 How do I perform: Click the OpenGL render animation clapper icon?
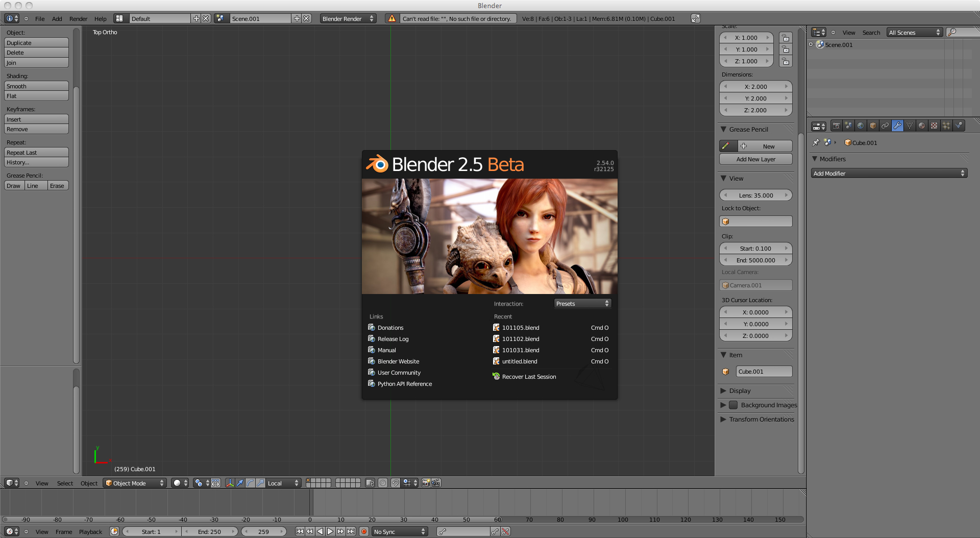436,483
